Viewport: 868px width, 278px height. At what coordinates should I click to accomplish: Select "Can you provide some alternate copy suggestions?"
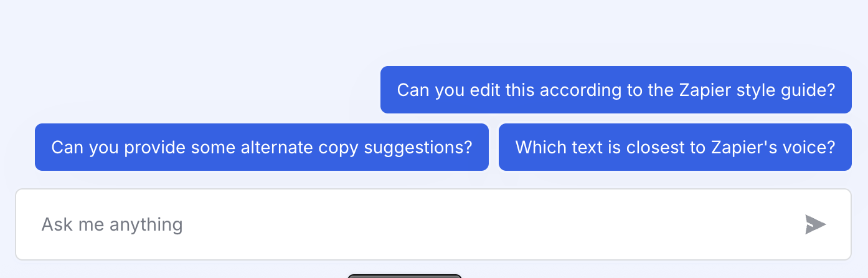[x=262, y=147]
